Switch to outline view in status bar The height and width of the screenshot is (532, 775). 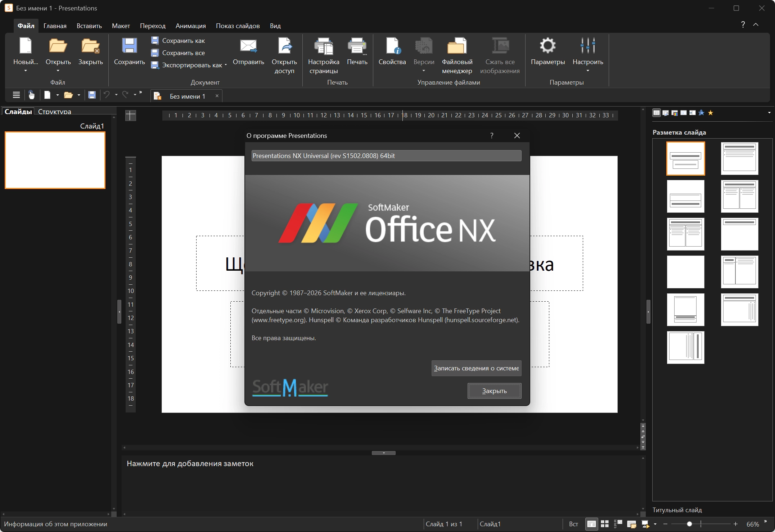click(x=618, y=524)
